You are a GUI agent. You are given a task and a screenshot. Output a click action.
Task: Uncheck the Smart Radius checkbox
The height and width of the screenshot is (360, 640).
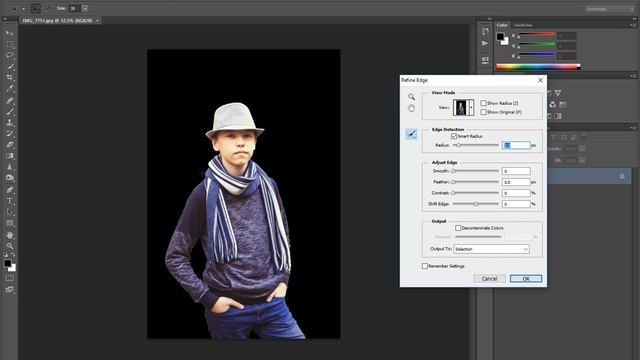(x=454, y=136)
